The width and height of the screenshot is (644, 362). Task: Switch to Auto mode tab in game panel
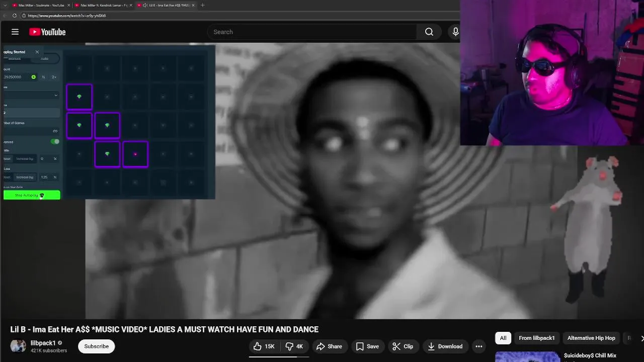click(x=44, y=59)
